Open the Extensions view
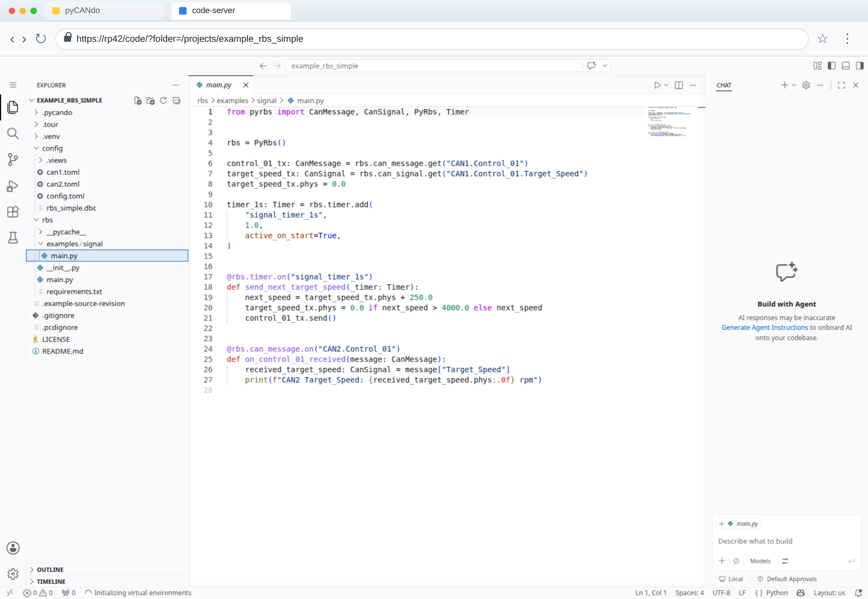868x599 pixels. (x=13, y=212)
